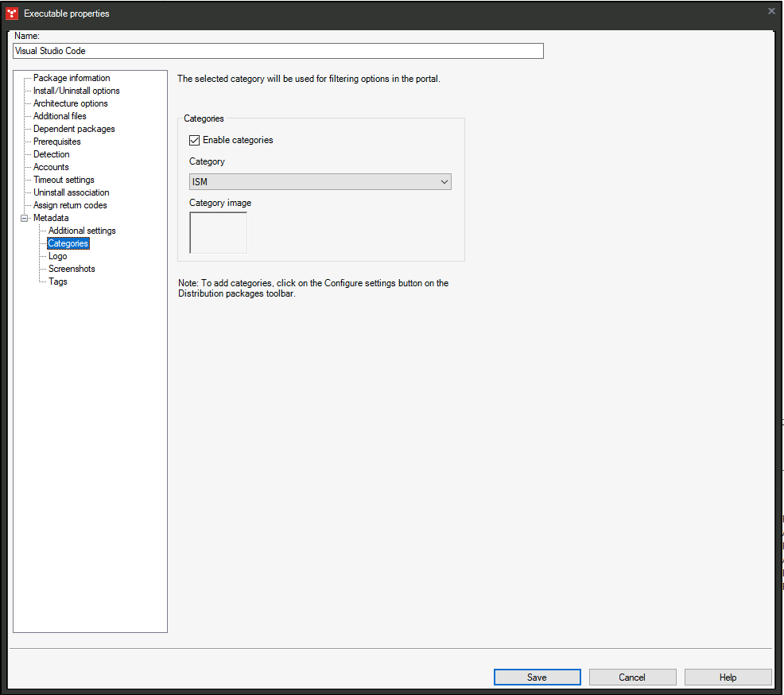Collapse the Metadata tree node
The height and width of the screenshot is (695, 784).
[x=24, y=218]
